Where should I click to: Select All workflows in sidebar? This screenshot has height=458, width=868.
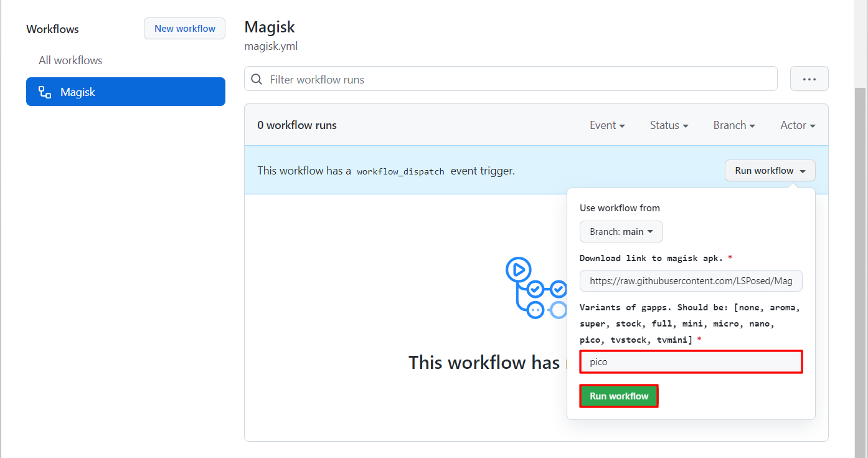pyautogui.click(x=70, y=60)
